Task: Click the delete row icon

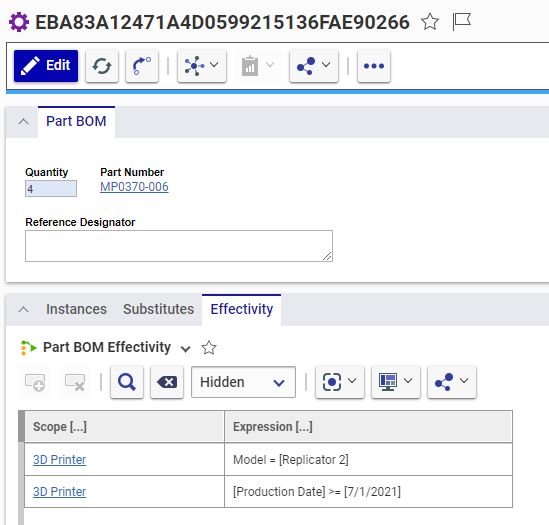Action: coord(75,382)
